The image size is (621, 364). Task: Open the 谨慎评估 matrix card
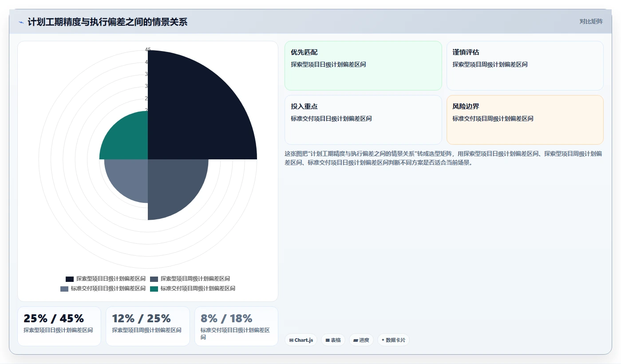[525, 66]
